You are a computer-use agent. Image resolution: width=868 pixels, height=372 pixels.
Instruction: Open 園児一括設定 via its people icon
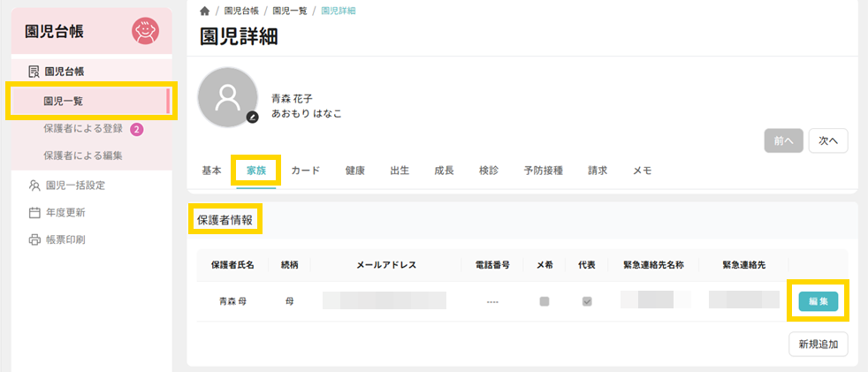click(x=34, y=186)
